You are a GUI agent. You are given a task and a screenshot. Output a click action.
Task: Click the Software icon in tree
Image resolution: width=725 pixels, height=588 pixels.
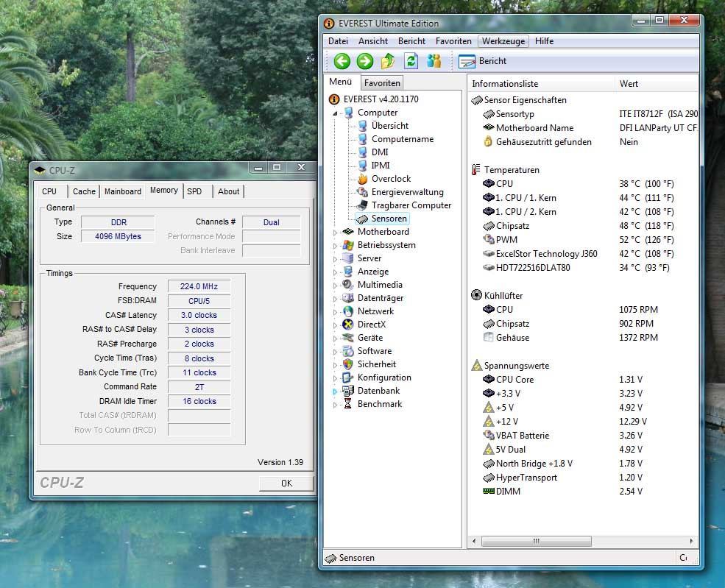tap(348, 351)
